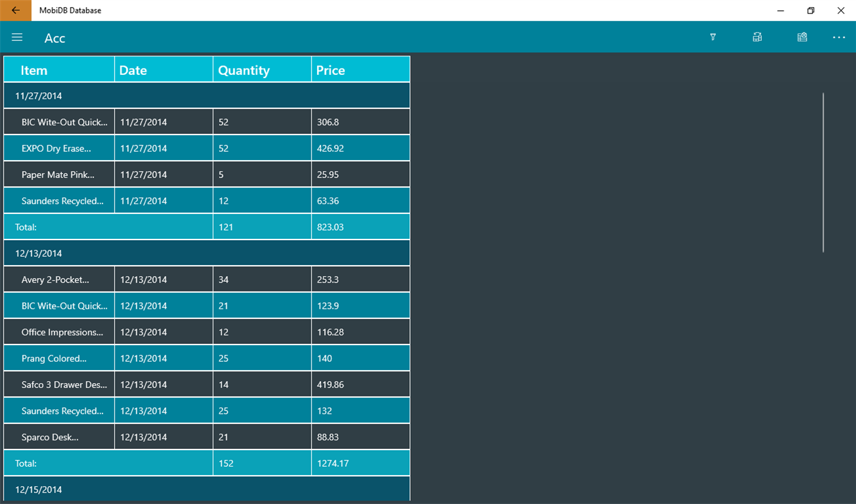
Task: Click price cell 419.86
Action: coord(361,385)
